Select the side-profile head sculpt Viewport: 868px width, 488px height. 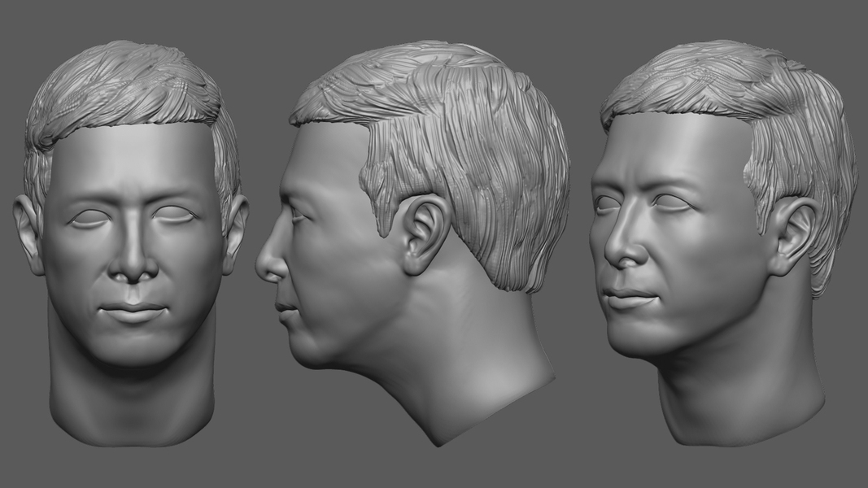coord(412,243)
